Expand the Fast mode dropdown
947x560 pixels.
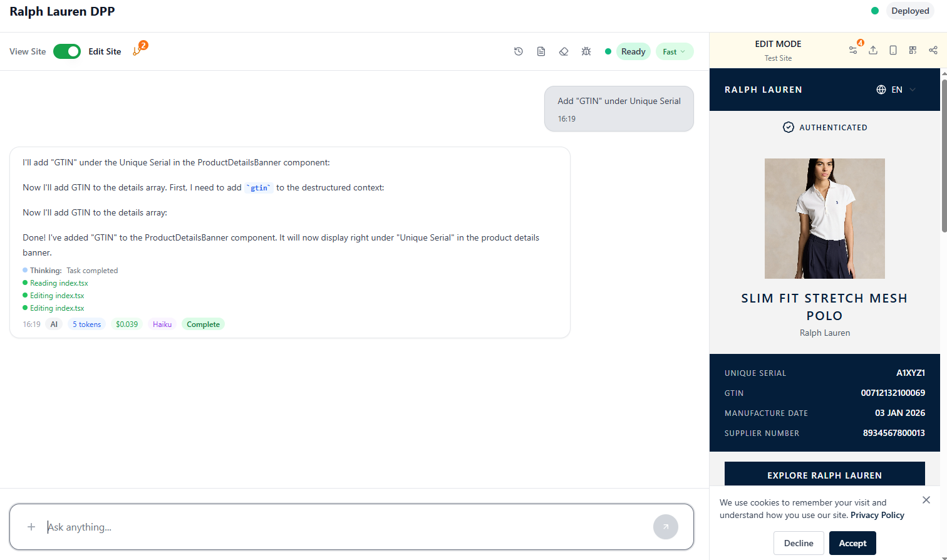pyautogui.click(x=675, y=51)
